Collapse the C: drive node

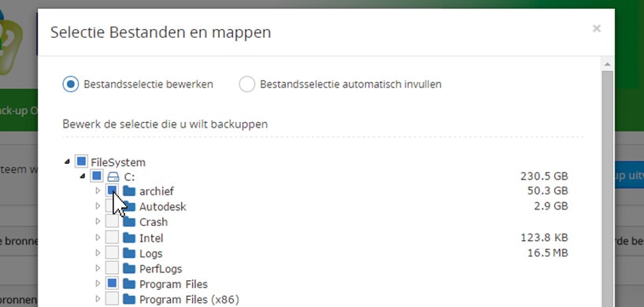coord(82,176)
